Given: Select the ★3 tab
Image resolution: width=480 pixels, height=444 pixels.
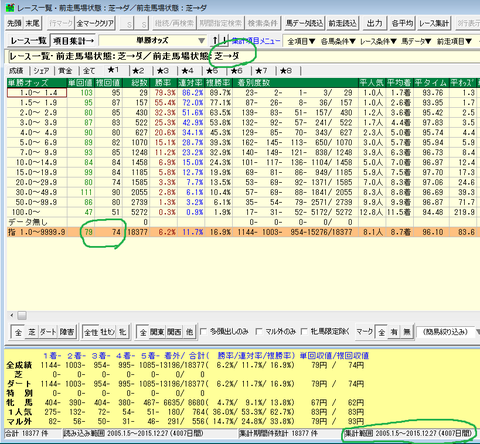Looking at the screenshot, I should (x=163, y=71).
